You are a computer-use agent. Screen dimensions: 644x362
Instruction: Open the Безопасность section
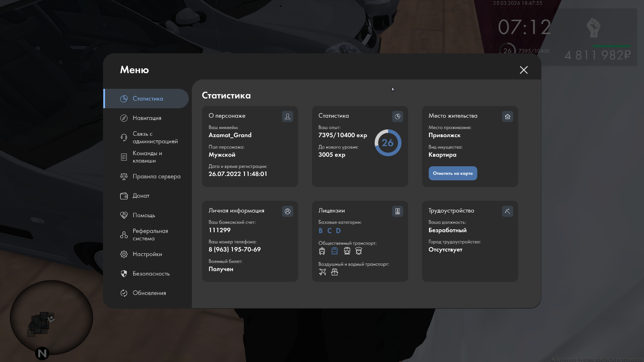[x=151, y=274]
